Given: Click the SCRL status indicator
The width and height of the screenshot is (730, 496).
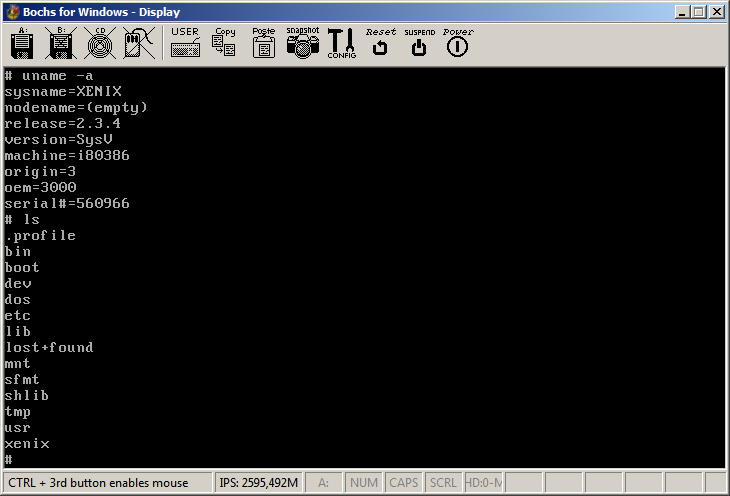Looking at the screenshot, I should (x=443, y=482).
